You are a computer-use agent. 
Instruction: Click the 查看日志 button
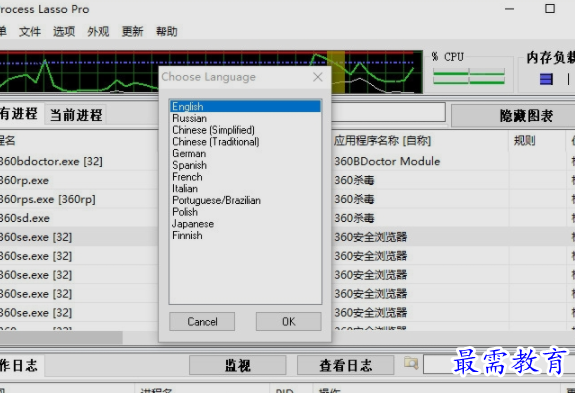[345, 365]
